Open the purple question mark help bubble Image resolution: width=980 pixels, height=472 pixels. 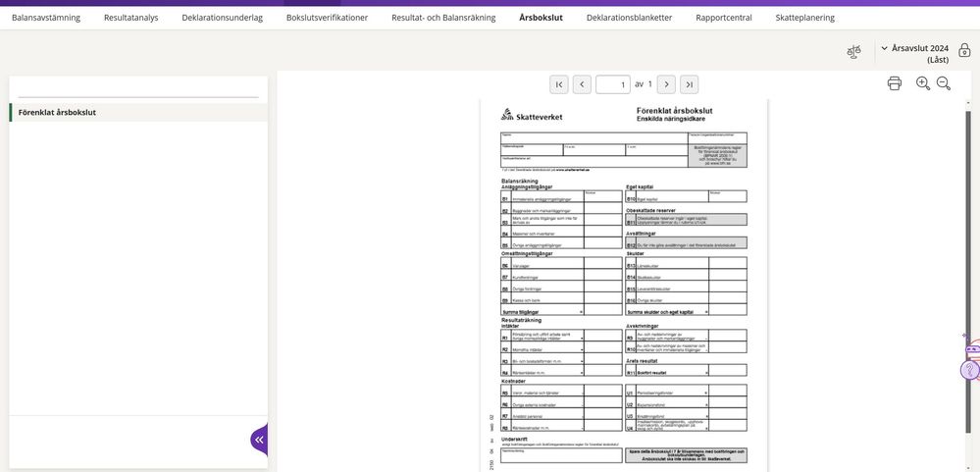[x=969, y=370]
